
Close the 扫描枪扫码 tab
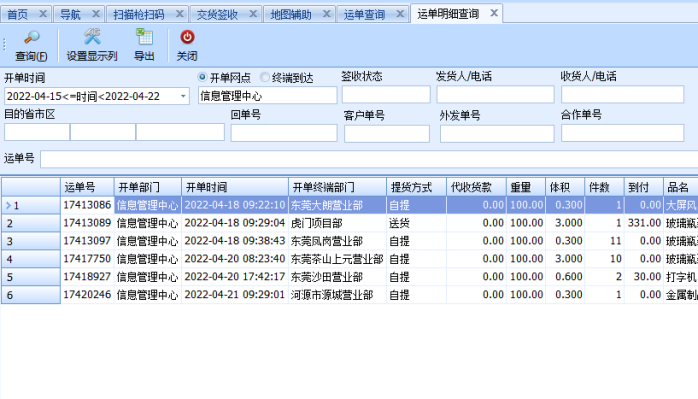click(179, 14)
